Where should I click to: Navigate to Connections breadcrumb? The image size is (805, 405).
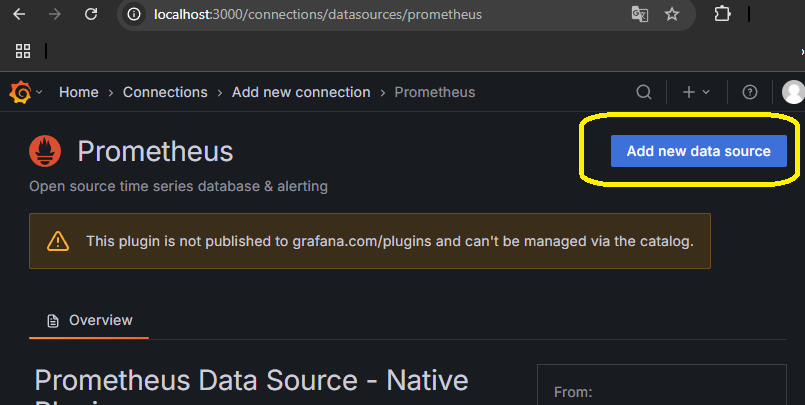165,92
